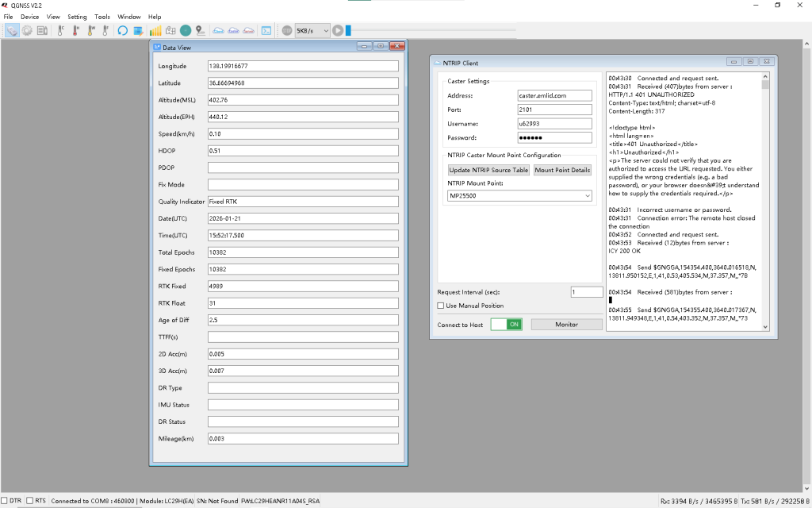812x508 pixels.
Task: Toggle the DTR checkbox in status bar
Action: (x=5, y=501)
